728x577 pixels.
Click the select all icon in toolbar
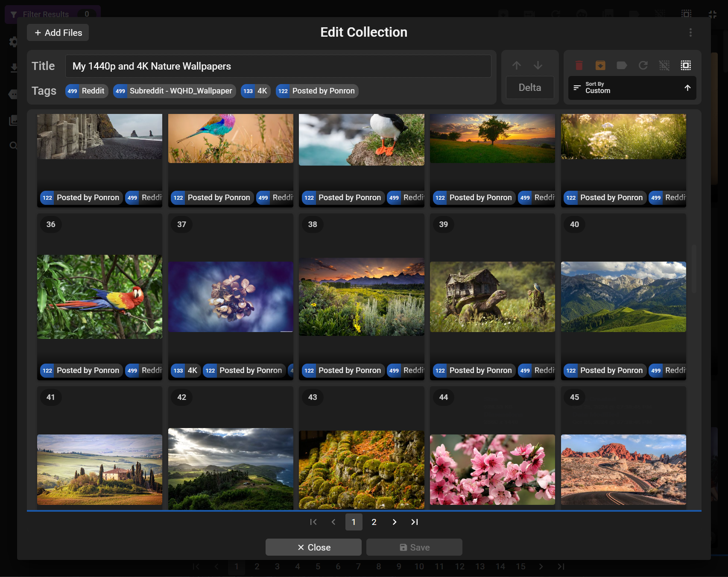pyautogui.click(x=686, y=65)
